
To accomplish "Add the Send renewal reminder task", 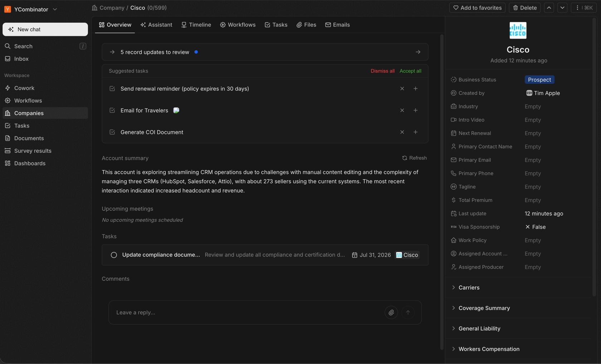I will tap(415, 89).
